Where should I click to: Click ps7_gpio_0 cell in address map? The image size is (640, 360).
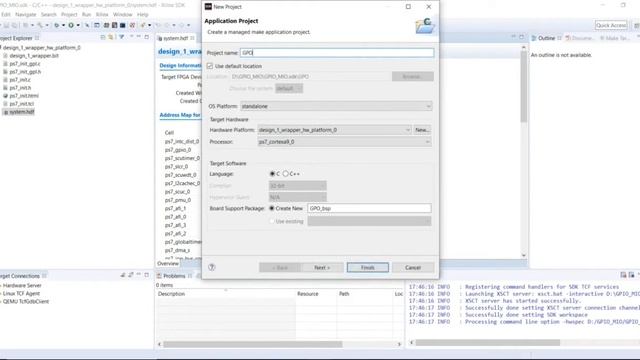pyautogui.click(x=178, y=150)
